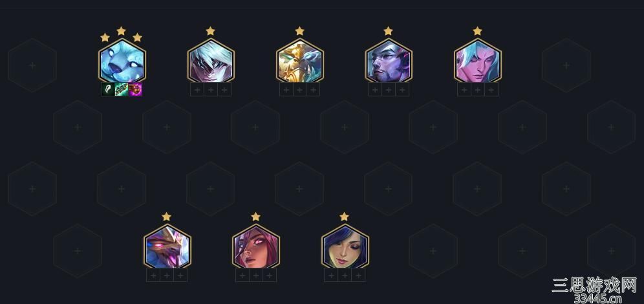Add champion to top-right empty hex
This screenshot has height=304, width=644.
tap(566, 65)
